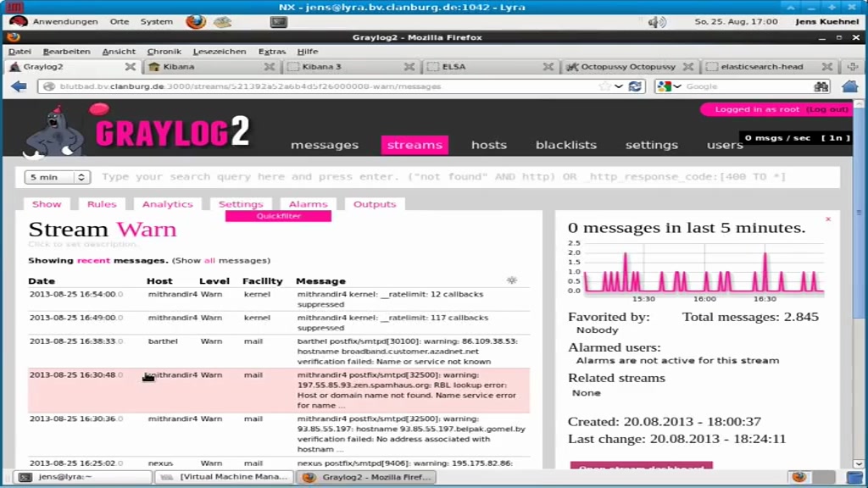Open the Bearbeiten menu

click(66, 52)
